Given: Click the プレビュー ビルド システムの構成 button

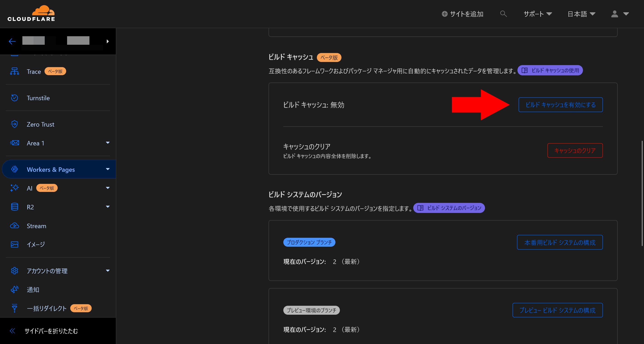Looking at the screenshot, I should point(557,310).
